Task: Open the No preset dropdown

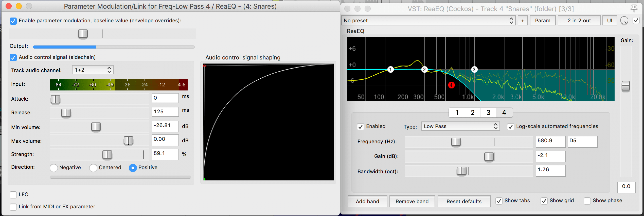Action: (x=428, y=21)
